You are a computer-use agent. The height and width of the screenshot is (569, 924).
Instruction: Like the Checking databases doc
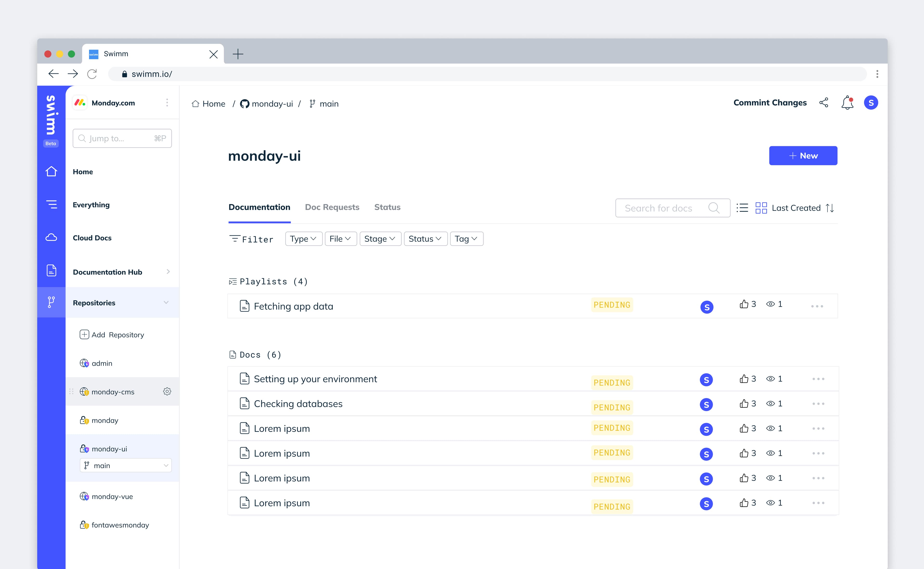click(x=744, y=403)
